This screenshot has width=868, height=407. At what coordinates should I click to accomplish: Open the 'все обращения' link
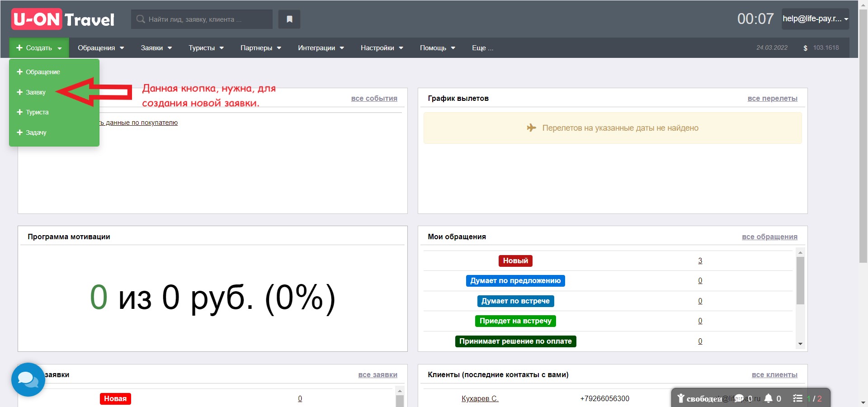point(769,237)
